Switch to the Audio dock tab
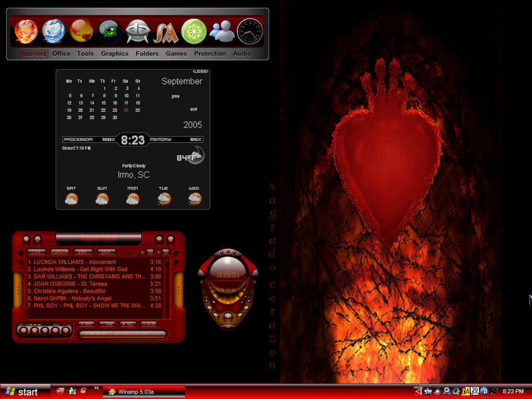 pos(242,54)
